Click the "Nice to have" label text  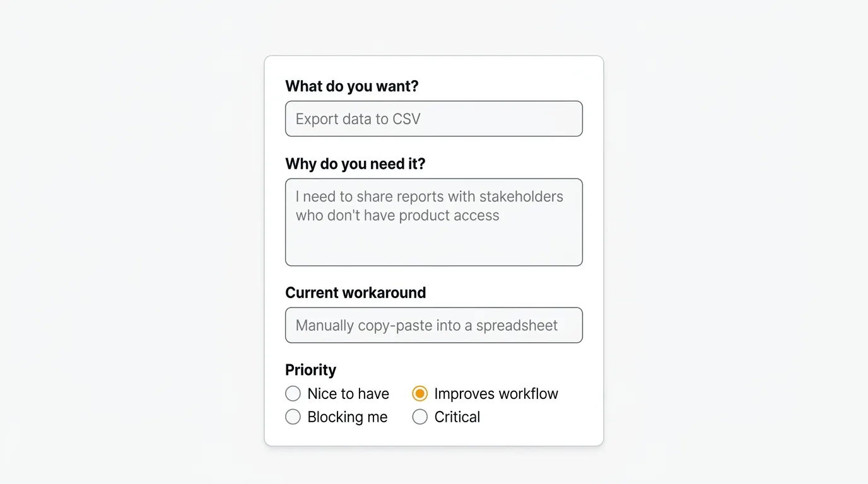(348, 394)
